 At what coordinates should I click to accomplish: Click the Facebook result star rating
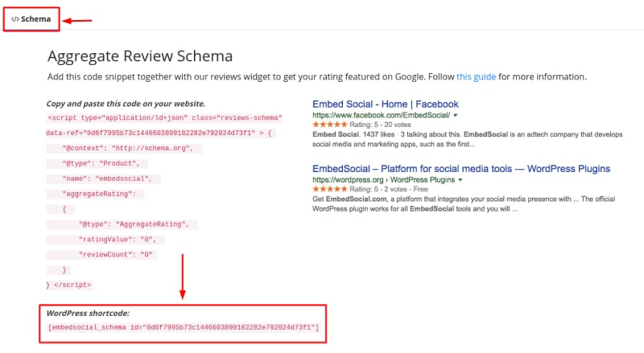pos(330,125)
